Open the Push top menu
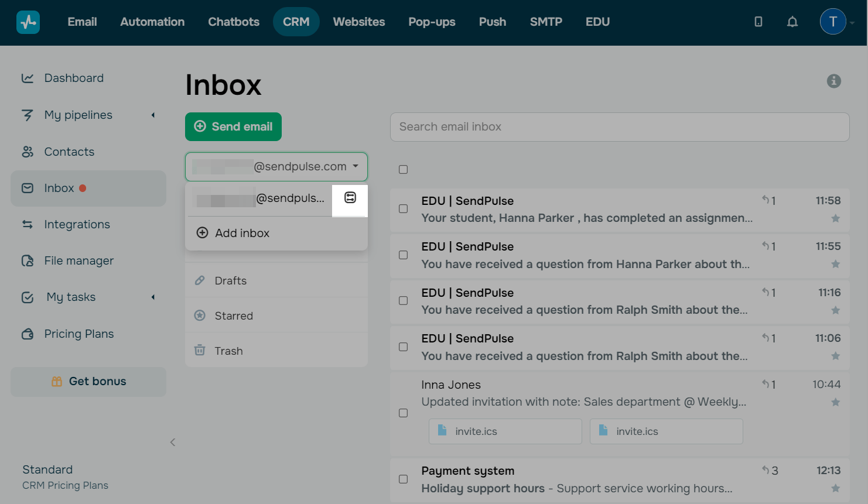Image resolution: width=868 pixels, height=504 pixels. pos(493,22)
